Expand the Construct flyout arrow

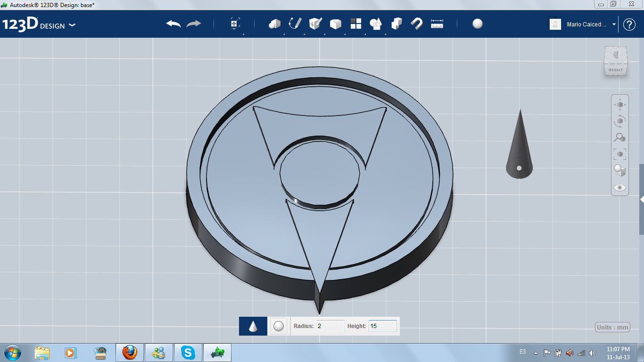(x=324, y=34)
